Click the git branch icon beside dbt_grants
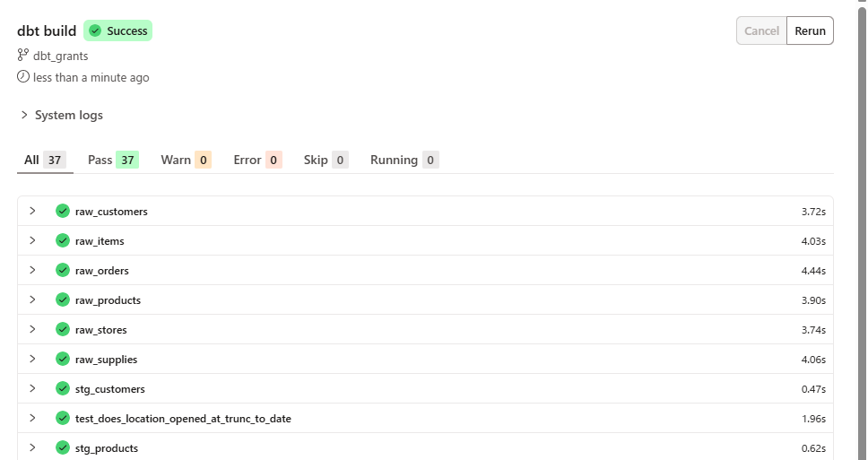 pyautogui.click(x=23, y=56)
